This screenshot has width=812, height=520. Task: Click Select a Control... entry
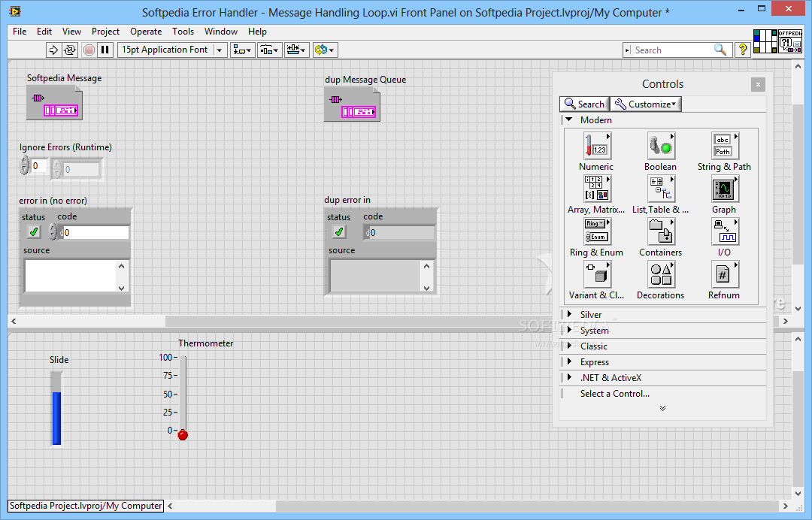(615, 393)
